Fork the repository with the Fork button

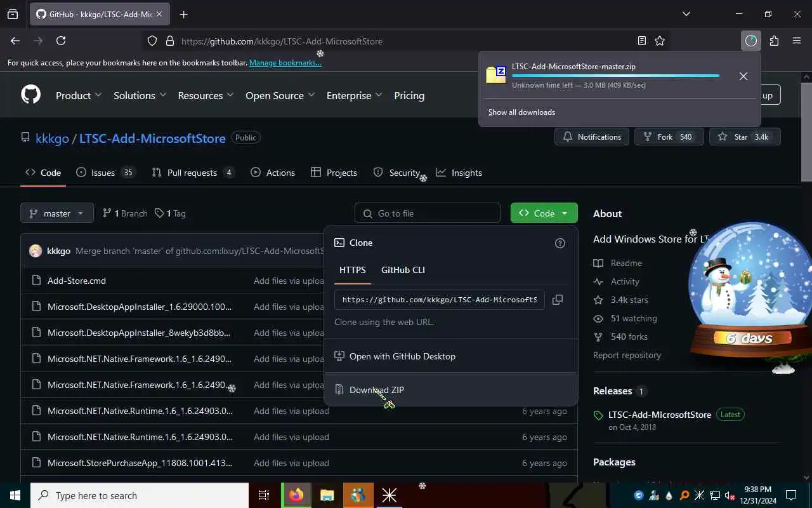tap(669, 137)
